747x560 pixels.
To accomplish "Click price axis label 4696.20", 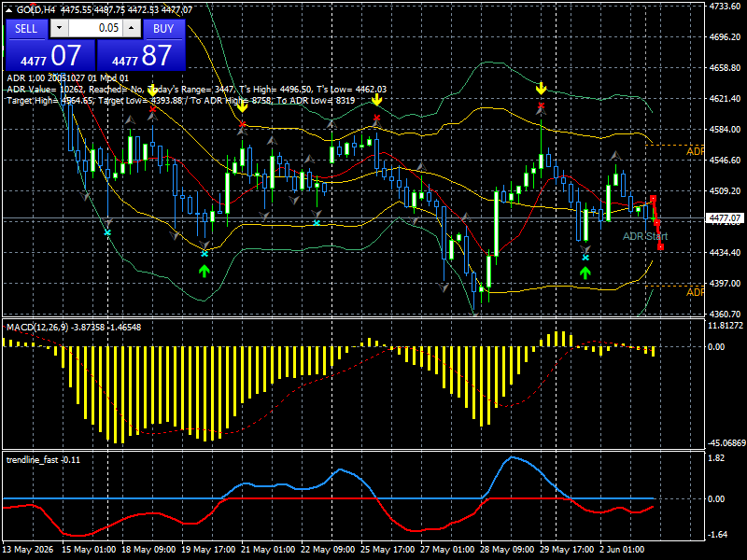I will pos(725,36).
